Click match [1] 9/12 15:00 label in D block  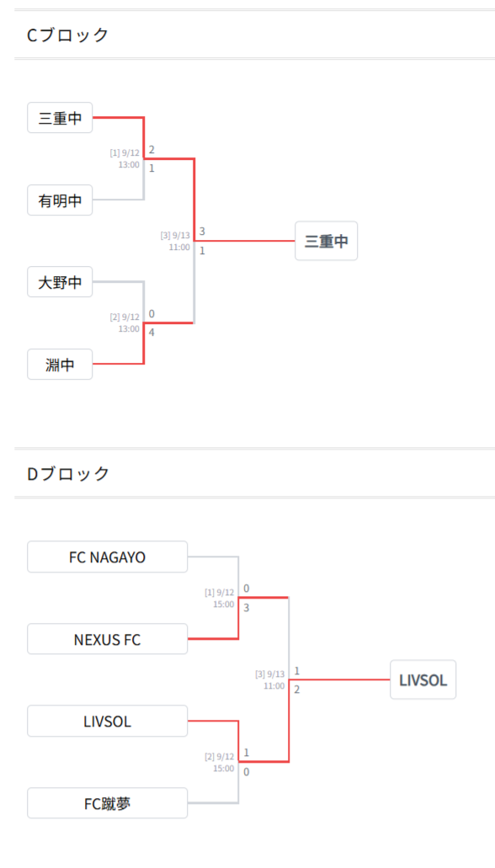pyautogui.click(x=219, y=598)
